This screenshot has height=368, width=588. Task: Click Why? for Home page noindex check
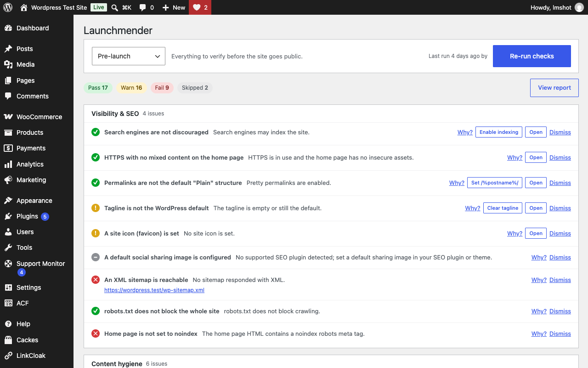click(x=539, y=333)
